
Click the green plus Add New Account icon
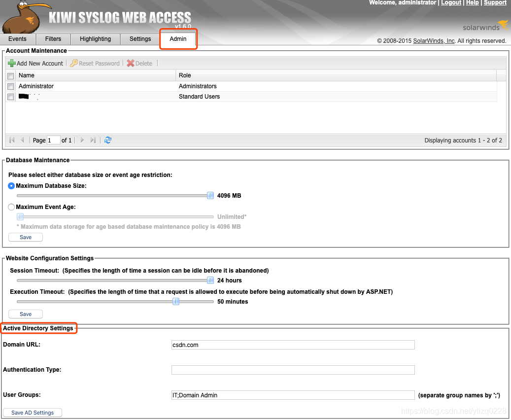(12, 63)
